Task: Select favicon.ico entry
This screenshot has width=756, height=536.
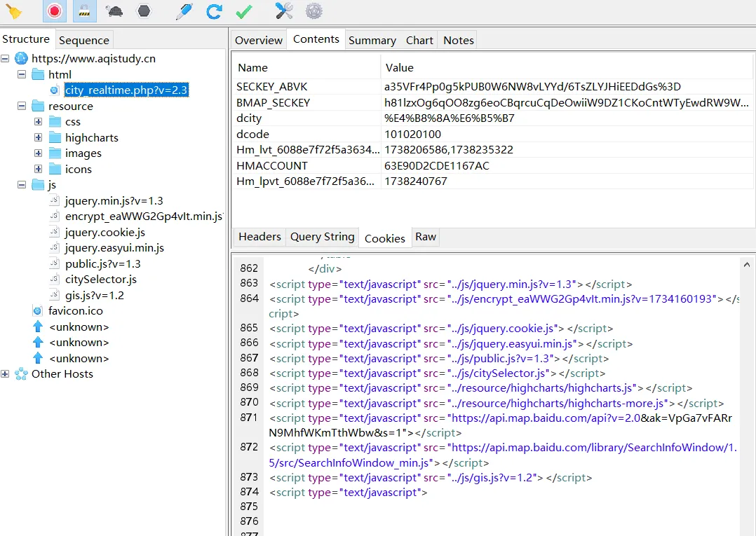Action: click(76, 310)
